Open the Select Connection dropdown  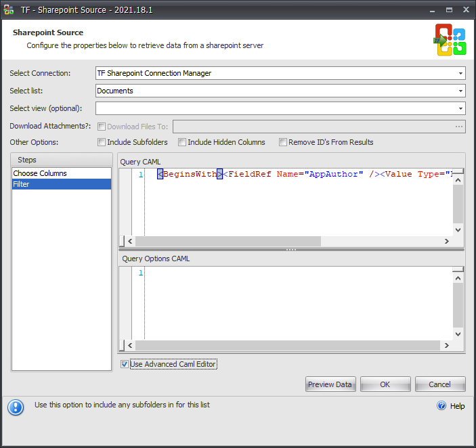pyautogui.click(x=460, y=73)
